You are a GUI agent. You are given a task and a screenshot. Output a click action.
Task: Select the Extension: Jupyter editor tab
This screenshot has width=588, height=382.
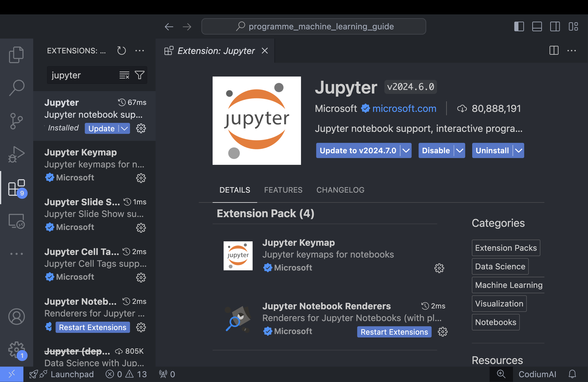coord(215,51)
